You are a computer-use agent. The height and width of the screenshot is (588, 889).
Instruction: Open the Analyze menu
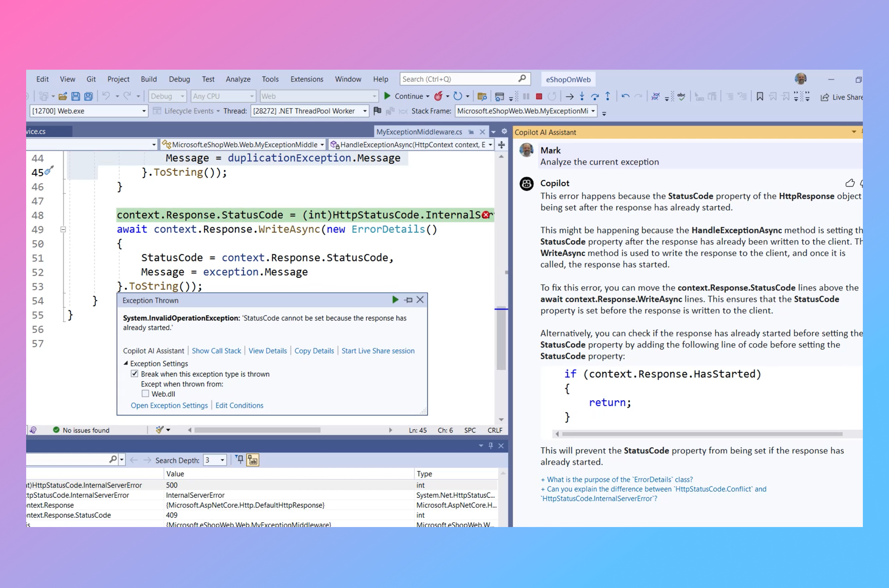coord(238,79)
